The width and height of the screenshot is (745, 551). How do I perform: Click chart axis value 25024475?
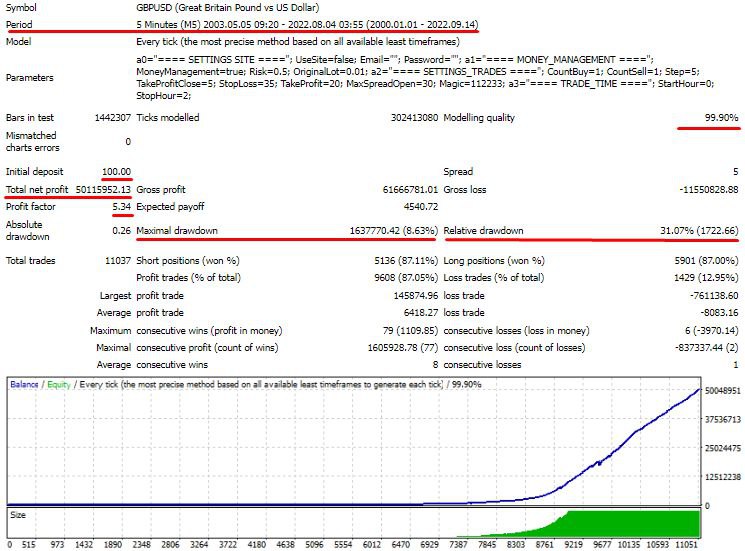[723, 448]
